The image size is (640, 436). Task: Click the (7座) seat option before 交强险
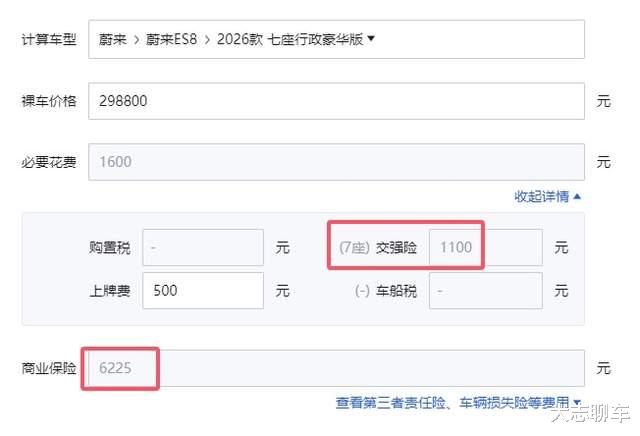(354, 247)
